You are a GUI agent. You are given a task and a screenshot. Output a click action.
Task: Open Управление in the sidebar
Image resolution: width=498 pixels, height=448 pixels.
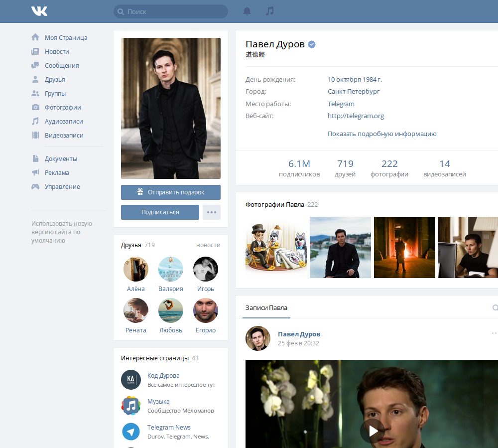62,186
